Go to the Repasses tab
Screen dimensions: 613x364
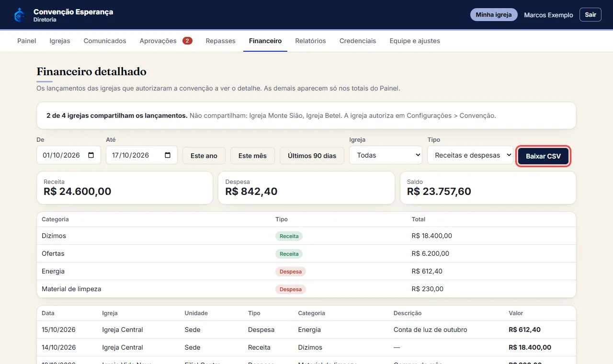pos(221,41)
